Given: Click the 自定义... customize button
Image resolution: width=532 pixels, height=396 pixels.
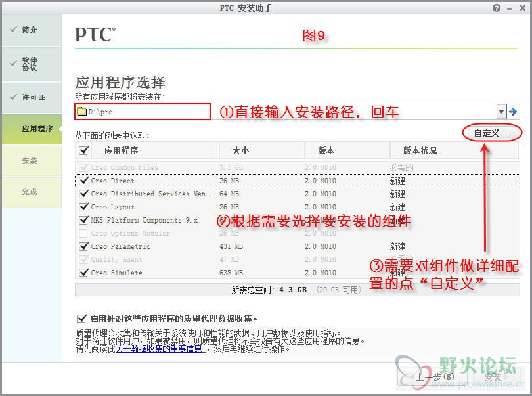Looking at the screenshot, I should pyautogui.click(x=492, y=133).
